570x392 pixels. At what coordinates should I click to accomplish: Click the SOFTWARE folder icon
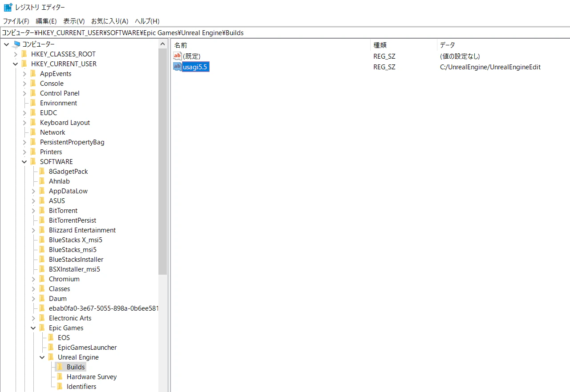tap(33, 161)
